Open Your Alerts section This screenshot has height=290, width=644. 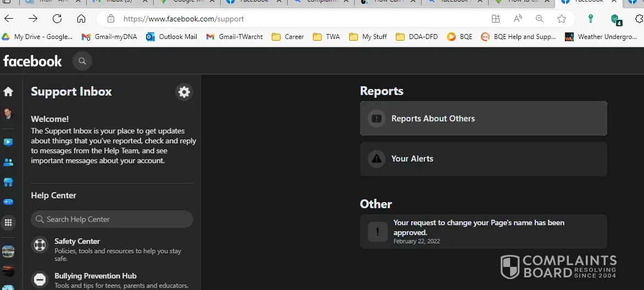(483, 159)
